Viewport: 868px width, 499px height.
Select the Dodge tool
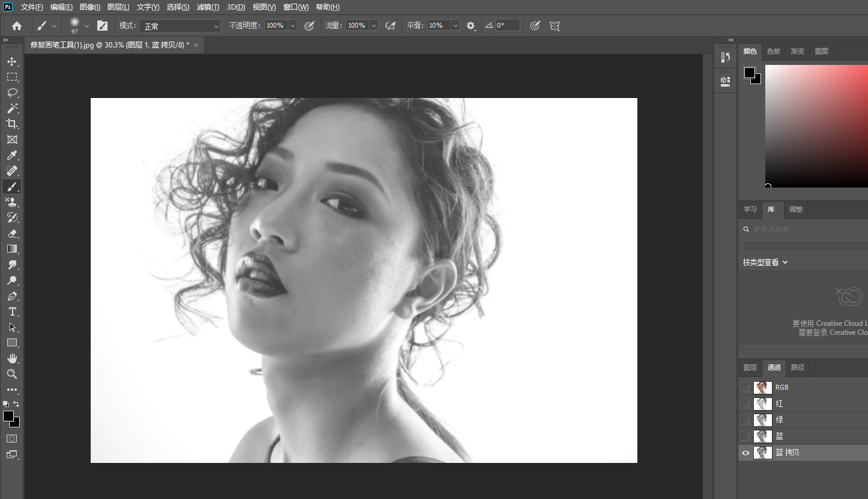tap(12, 280)
